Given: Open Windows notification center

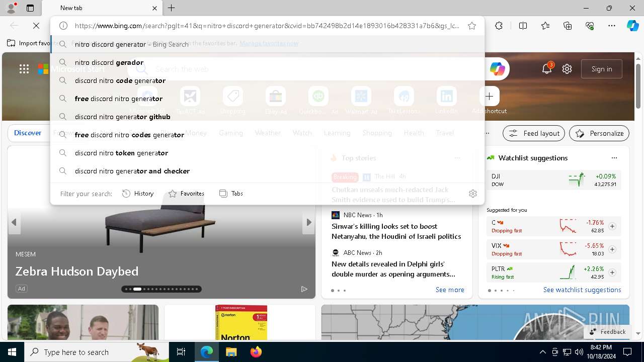Looking at the screenshot, I should pos(627,352).
